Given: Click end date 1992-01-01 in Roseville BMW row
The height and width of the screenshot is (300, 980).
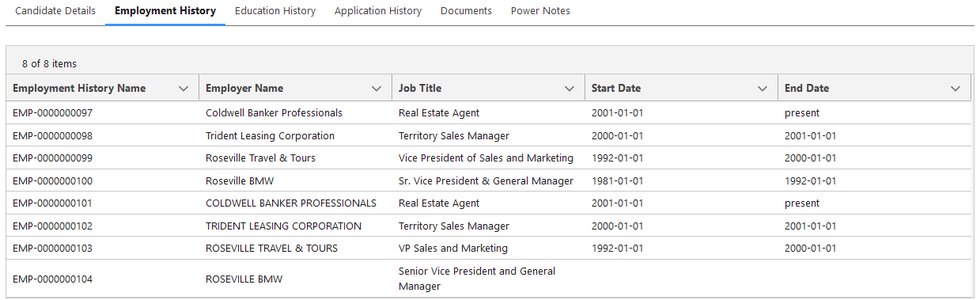Looking at the screenshot, I should click(811, 180).
